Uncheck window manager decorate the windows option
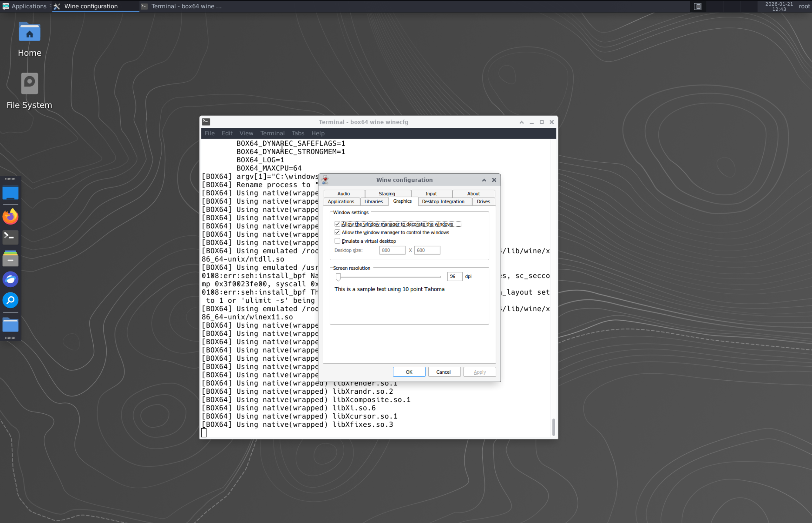Viewport: 812px width, 523px height. pyautogui.click(x=337, y=224)
